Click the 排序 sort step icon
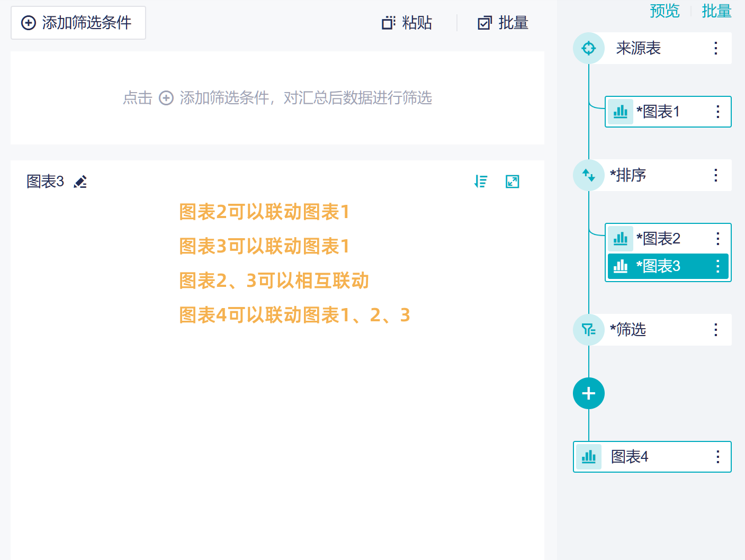745x560 pixels. (589, 175)
